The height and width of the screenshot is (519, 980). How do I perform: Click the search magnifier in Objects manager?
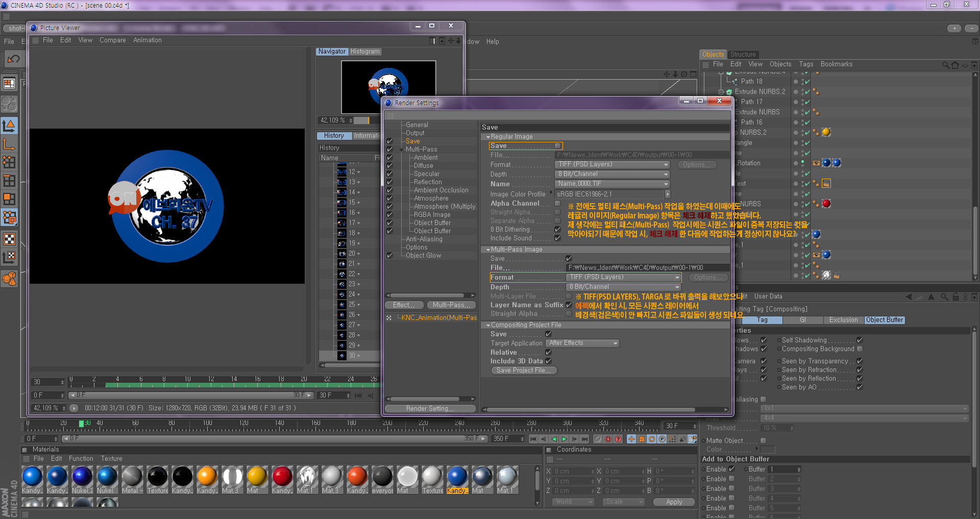coord(946,65)
